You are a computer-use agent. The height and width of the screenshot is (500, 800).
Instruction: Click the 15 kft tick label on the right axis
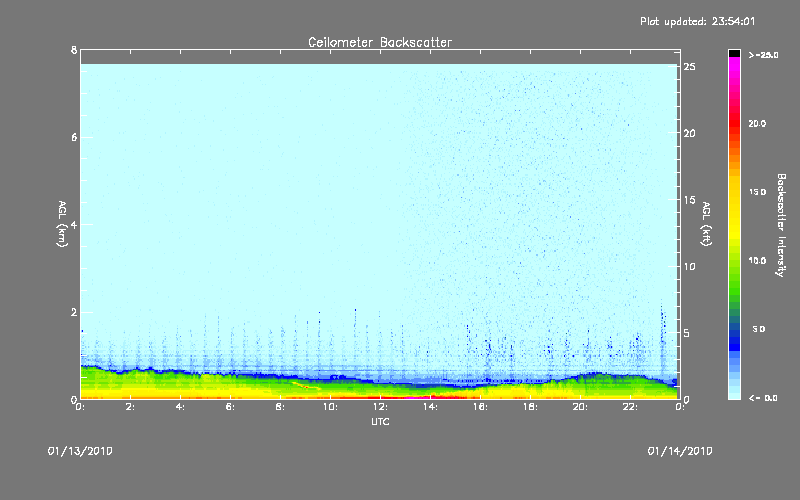click(689, 200)
